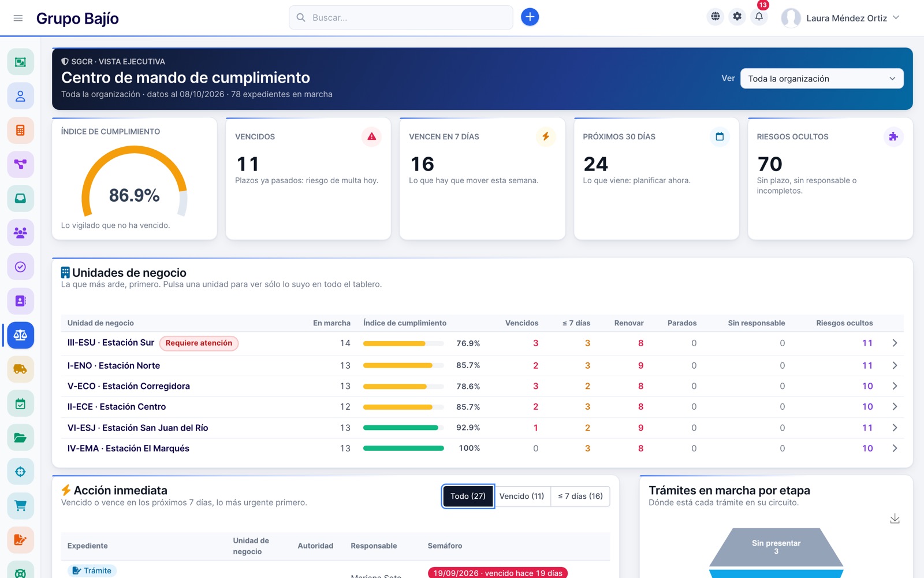Viewport: 924px width, 578px height.
Task: Open the Toda la organización dropdown
Action: pos(822,79)
